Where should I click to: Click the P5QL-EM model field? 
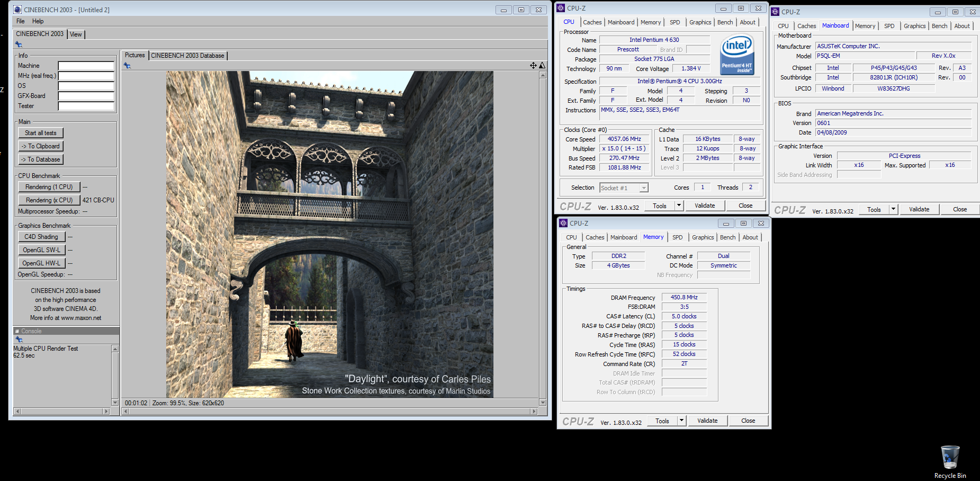[x=865, y=56]
